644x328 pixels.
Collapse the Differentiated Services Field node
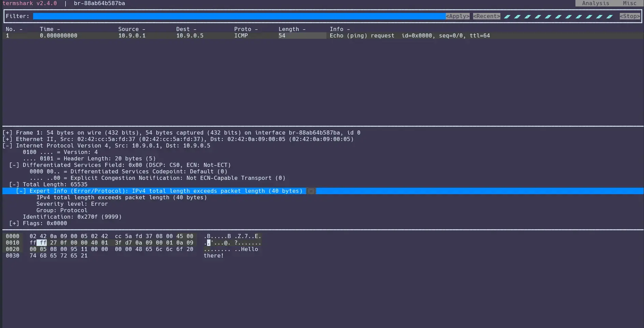pos(14,165)
